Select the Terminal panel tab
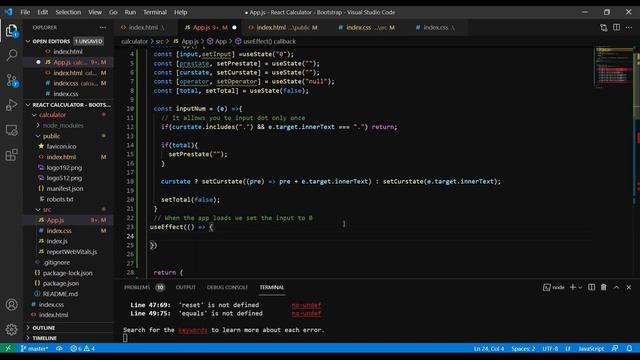Viewport: 640px width, 360px height. [x=272, y=287]
